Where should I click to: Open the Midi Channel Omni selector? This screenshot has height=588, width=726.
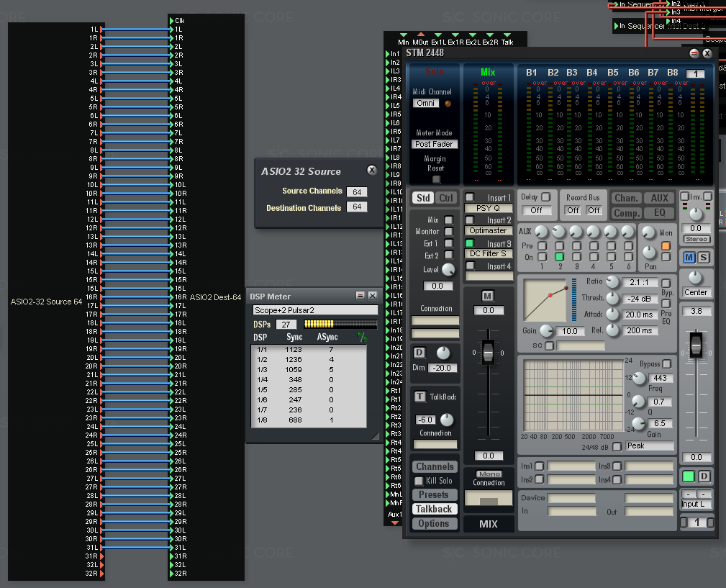pyautogui.click(x=425, y=103)
